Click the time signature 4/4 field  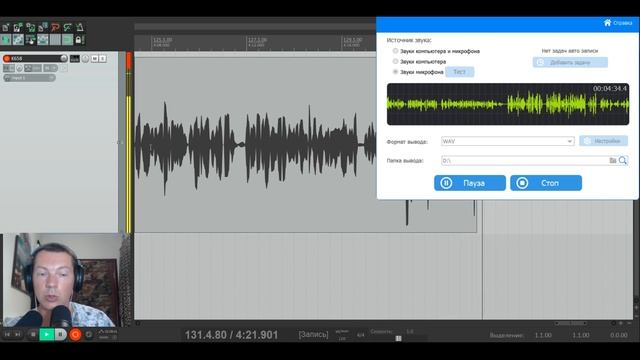[360, 335]
